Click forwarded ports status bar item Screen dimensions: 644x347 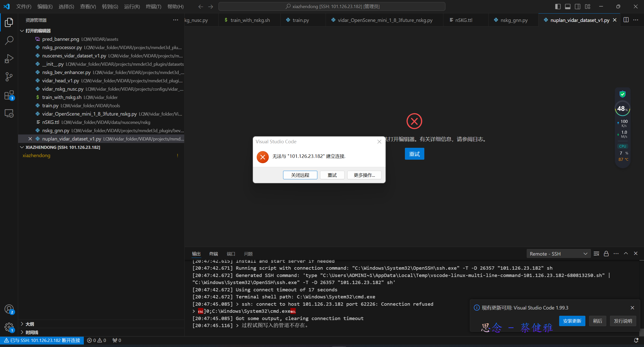[117, 340]
